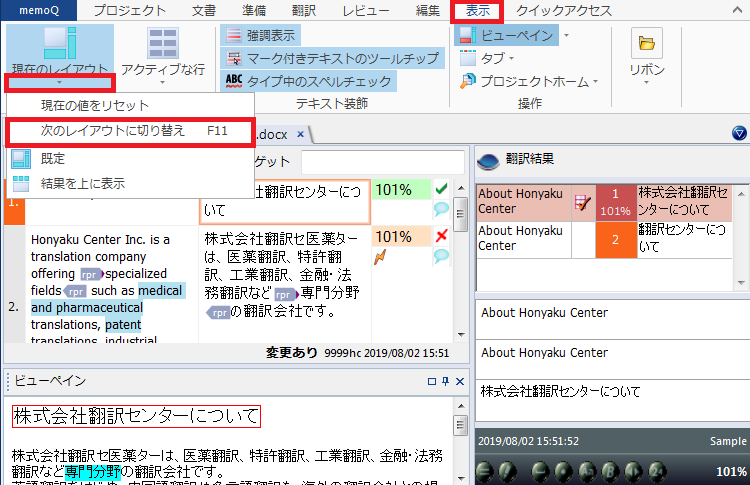
Task: Expand the Tab (タブ) dropdown
Action: (500, 58)
